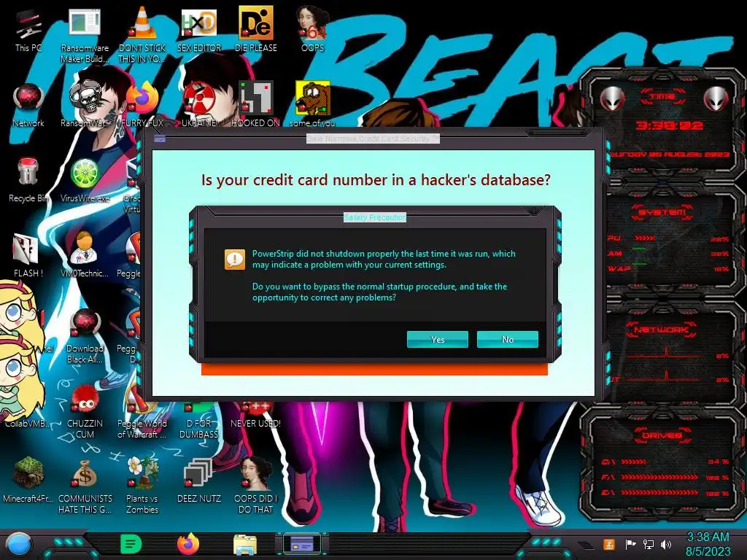Open the OOPS desktop icon
The height and width of the screenshot is (560, 747).
click(x=312, y=29)
